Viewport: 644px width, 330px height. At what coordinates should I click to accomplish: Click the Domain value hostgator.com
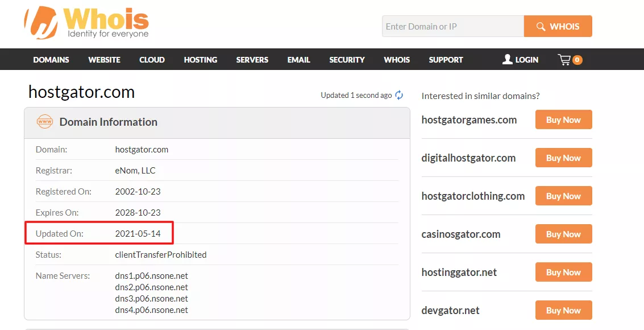pos(142,150)
